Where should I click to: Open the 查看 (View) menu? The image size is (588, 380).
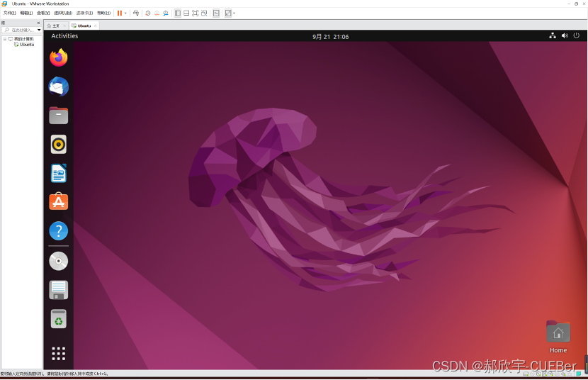[43, 13]
